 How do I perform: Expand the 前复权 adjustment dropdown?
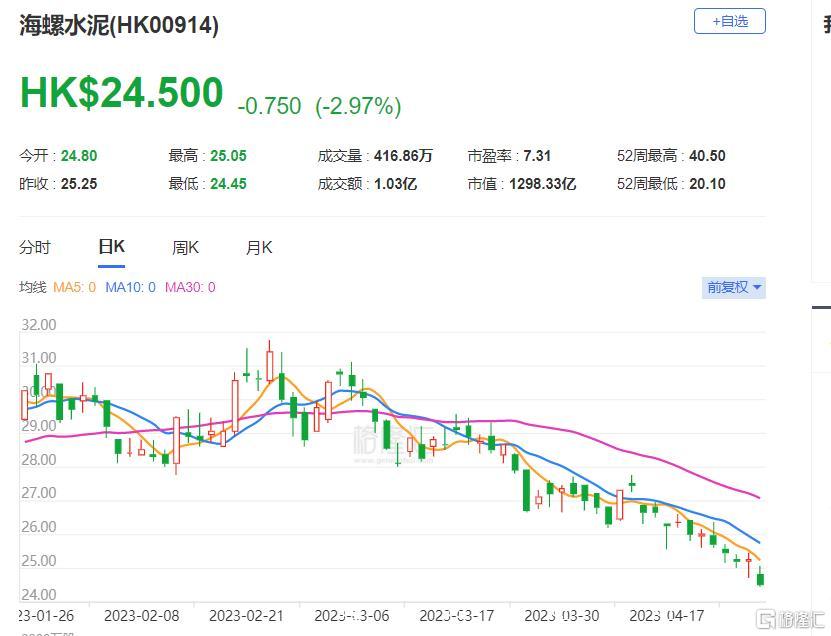[x=733, y=288]
